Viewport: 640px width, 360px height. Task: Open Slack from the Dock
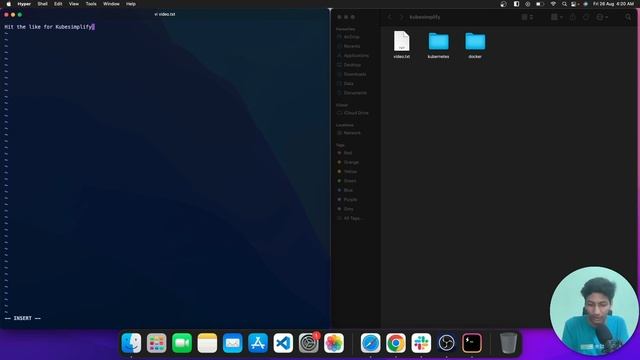click(421, 343)
